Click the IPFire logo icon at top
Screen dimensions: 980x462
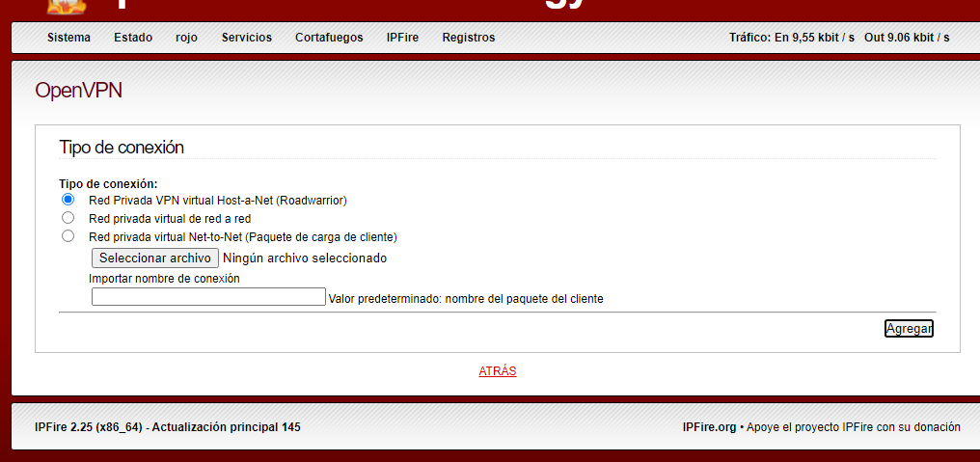pos(66,6)
